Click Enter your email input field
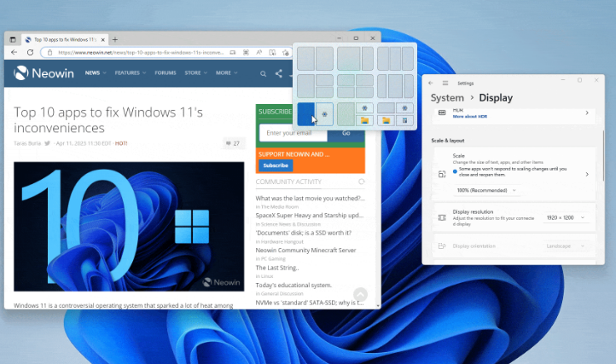Screen dimensions: 616x364 [x=293, y=133]
